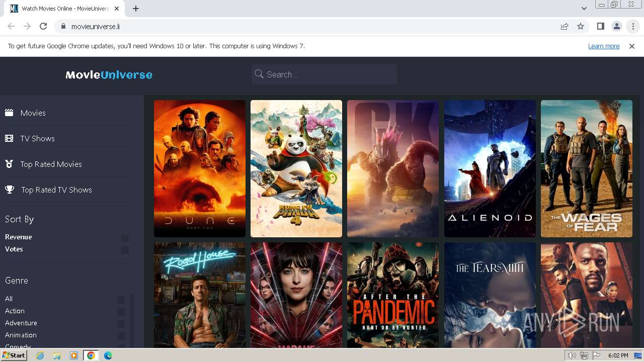This screenshot has height=362, width=644.
Task: Check the All genre checkbox
Action: (121, 300)
